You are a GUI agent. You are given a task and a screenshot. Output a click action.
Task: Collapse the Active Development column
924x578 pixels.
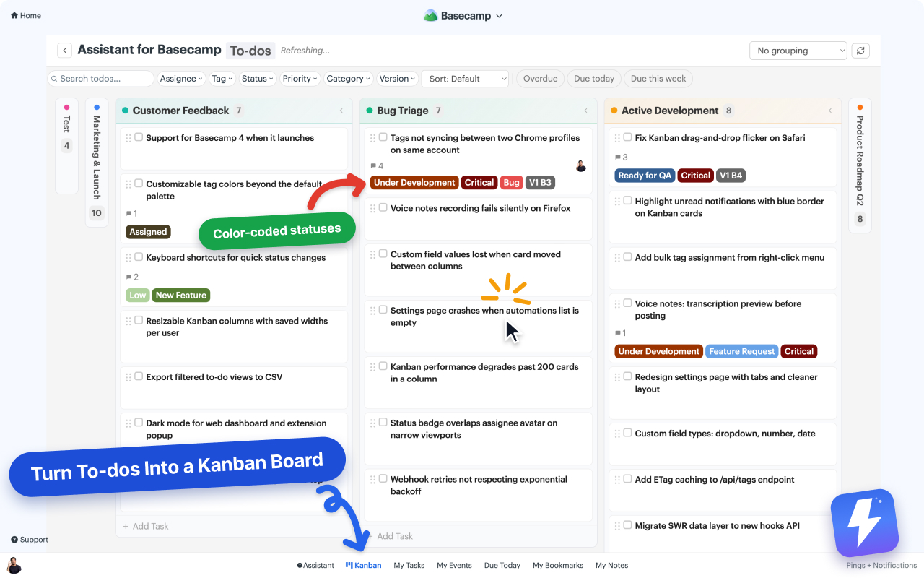(830, 111)
